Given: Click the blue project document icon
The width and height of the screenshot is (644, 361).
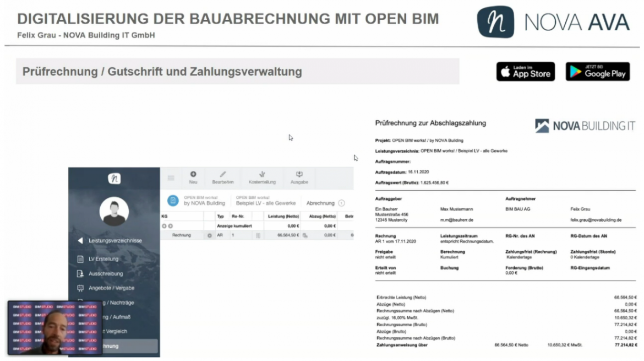Looking at the screenshot, I should coord(173,201).
